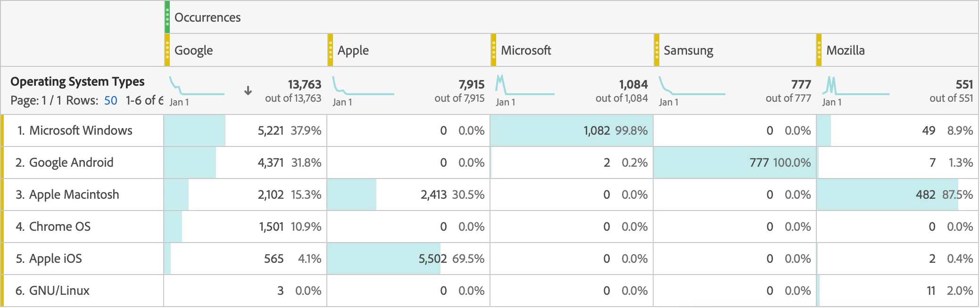Select the Samsung column header
Screen dimensions: 980x308
coord(688,50)
